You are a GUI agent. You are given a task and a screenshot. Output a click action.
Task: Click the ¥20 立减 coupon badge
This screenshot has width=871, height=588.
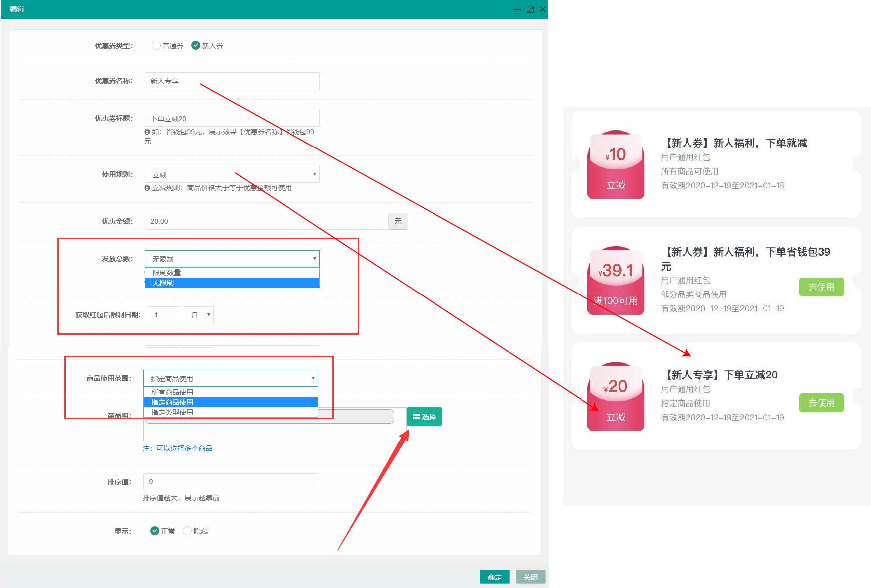coord(616,396)
